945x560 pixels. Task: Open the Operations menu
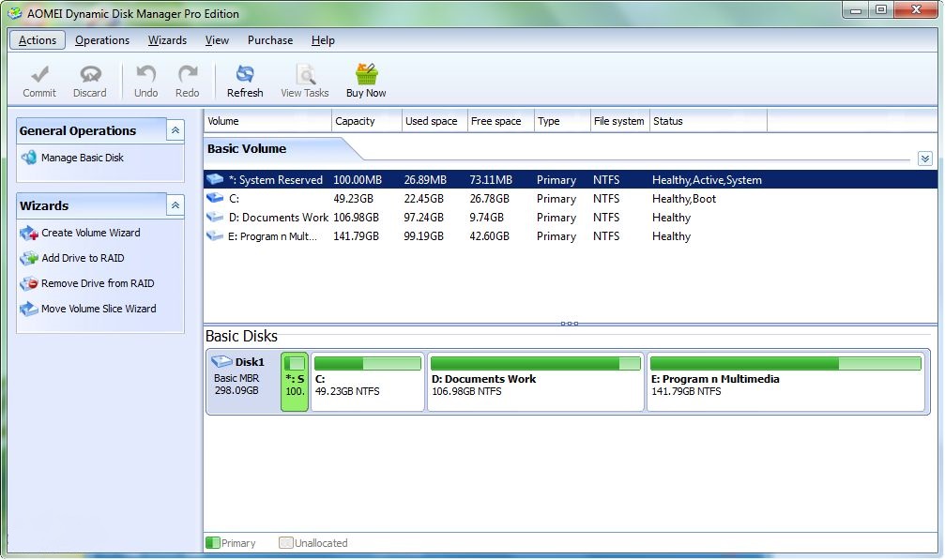[102, 40]
